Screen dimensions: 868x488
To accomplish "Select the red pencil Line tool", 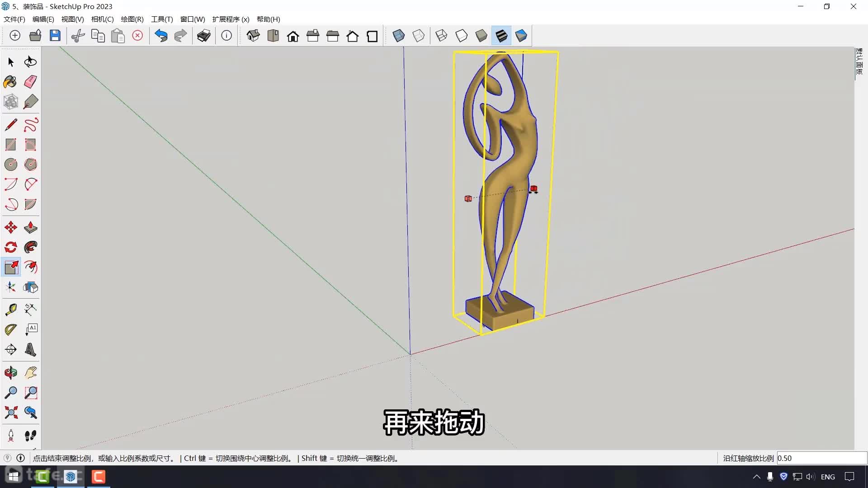I will (11, 125).
